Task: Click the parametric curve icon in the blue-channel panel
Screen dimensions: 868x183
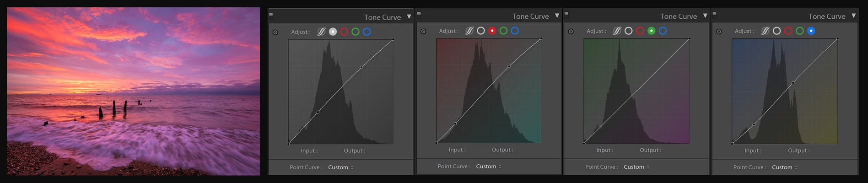Action: point(765,31)
